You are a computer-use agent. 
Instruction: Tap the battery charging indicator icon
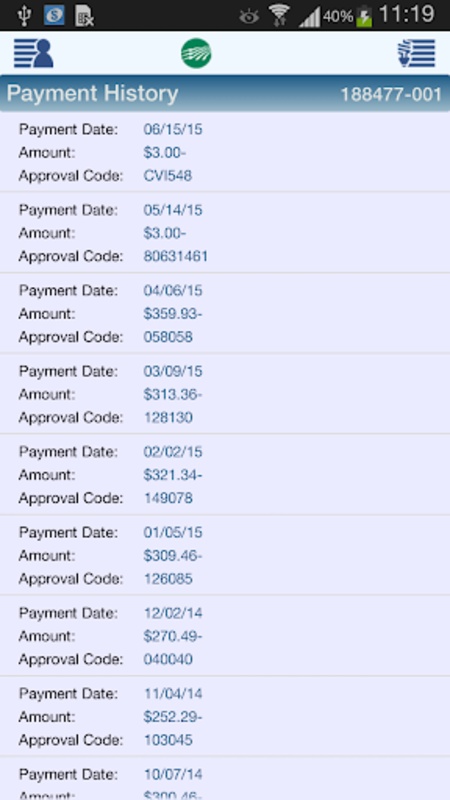(x=364, y=16)
